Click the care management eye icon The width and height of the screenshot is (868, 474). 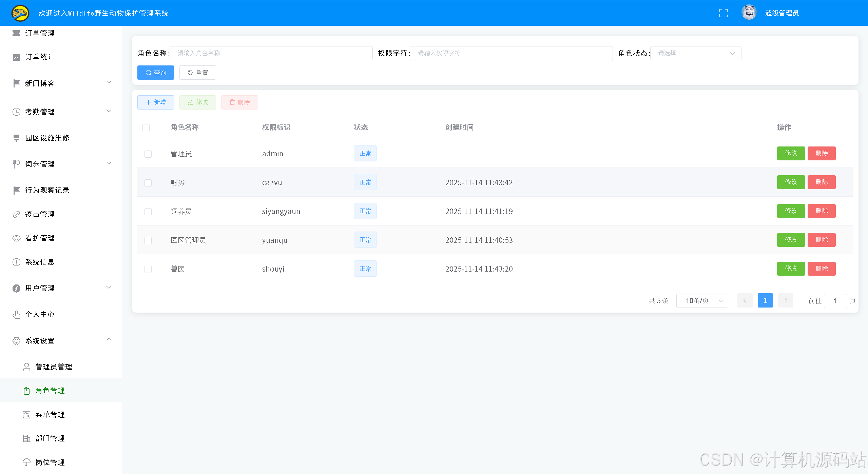16,238
